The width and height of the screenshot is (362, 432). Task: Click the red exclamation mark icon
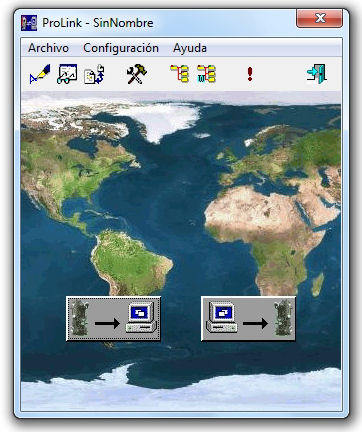point(250,74)
